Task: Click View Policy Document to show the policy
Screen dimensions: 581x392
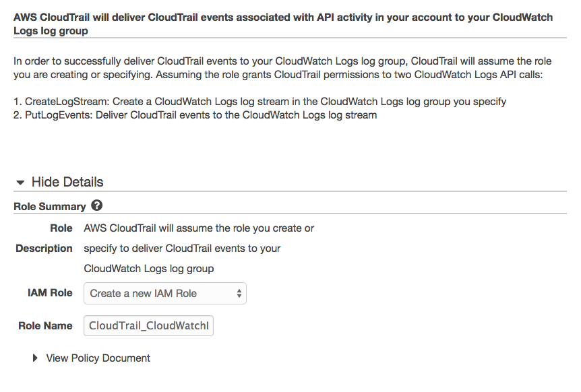Action: [98, 358]
